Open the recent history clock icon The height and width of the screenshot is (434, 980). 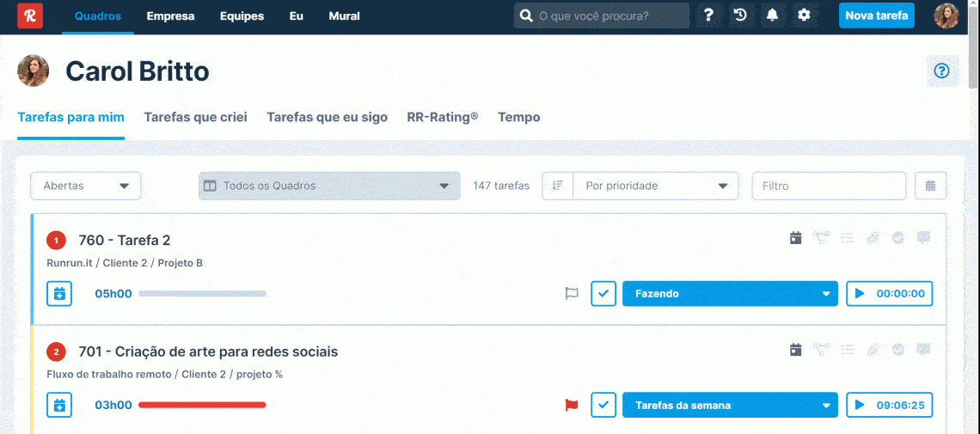pos(739,15)
